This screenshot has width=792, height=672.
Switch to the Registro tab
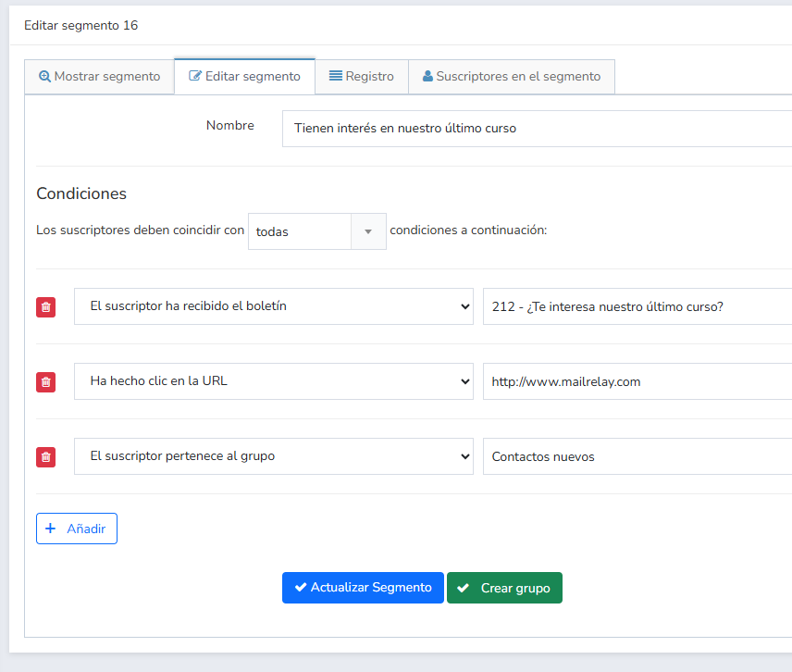[x=362, y=77]
